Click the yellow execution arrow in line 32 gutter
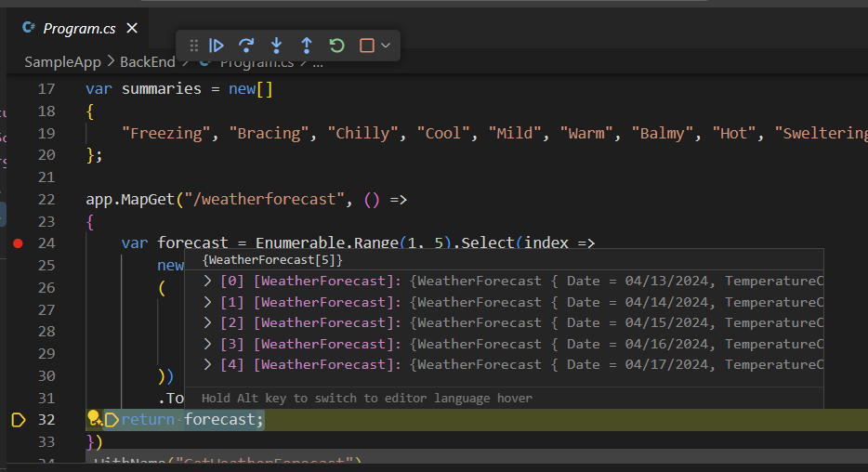The height and width of the screenshot is (472, 868). [18, 420]
